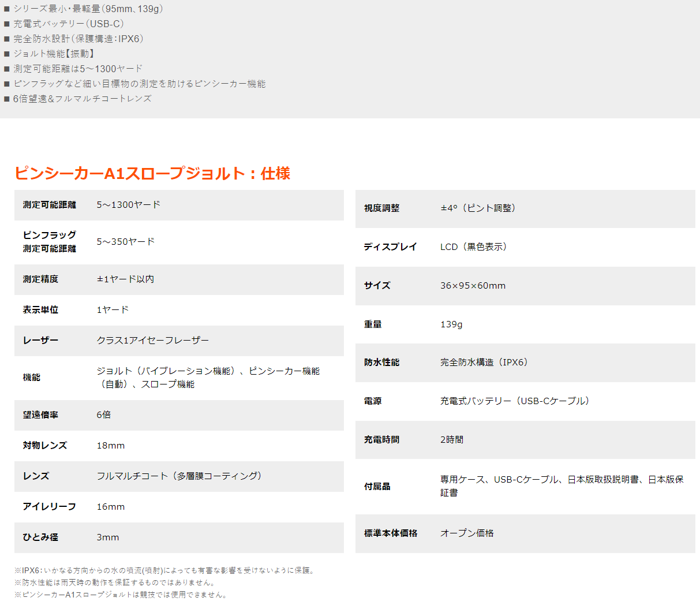The height and width of the screenshot is (605, 700).
Task: Click the 電源 label
Action: pyautogui.click(x=373, y=401)
